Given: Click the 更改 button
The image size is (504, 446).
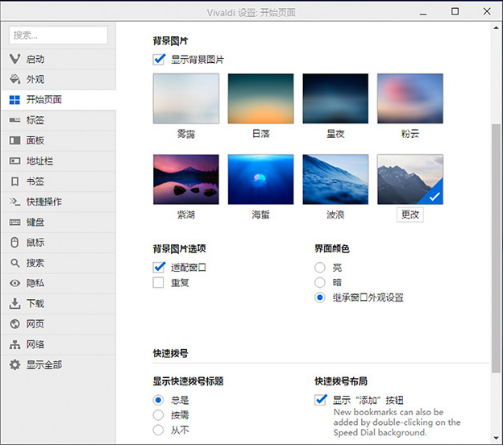Looking at the screenshot, I should point(410,215).
